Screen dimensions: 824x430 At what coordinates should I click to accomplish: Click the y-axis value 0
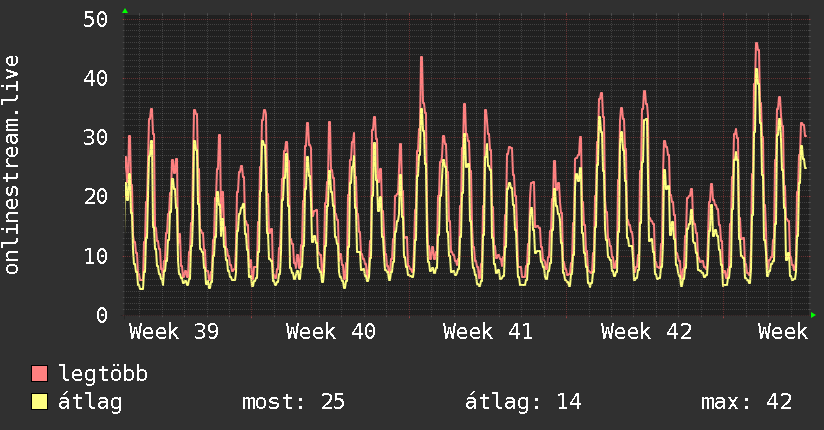click(102, 315)
